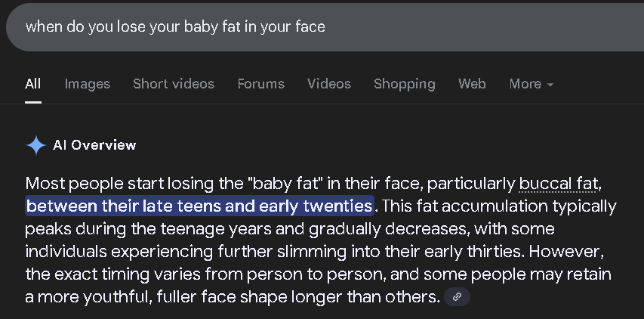The height and width of the screenshot is (319, 644).
Task: Select the All results tab
Action: (33, 84)
